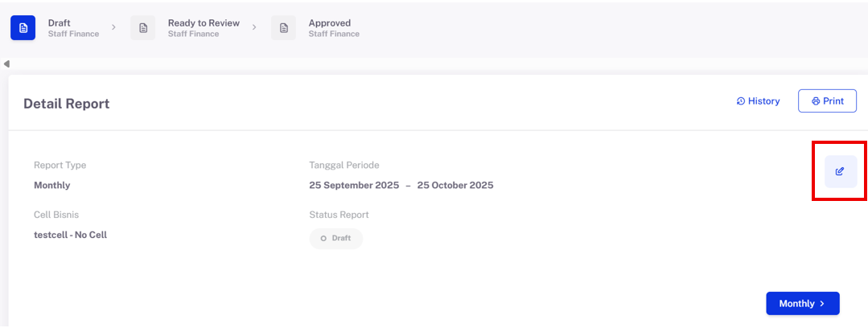Click the 25 September 2025 start date

coord(354,186)
